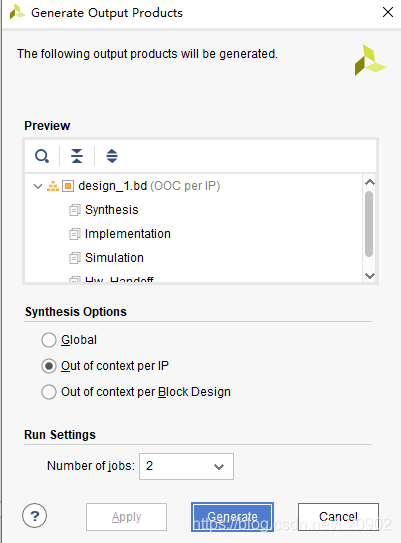Open the Number of jobs dropdown
Viewport: 401px width, 543px height.
coord(186,466)
